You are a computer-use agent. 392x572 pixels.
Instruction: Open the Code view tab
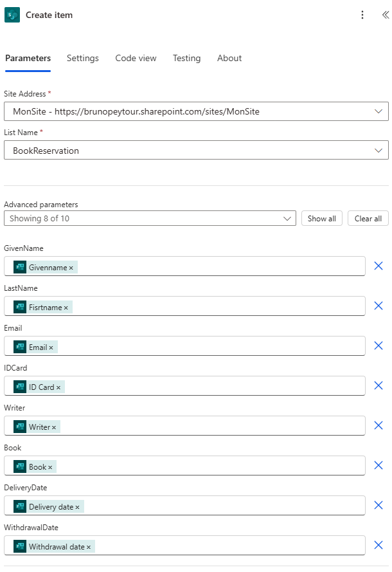(136, 59)
